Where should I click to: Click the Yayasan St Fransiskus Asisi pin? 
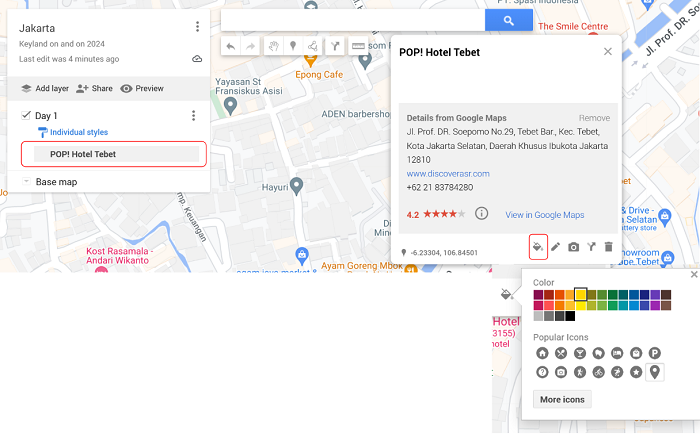230,106
